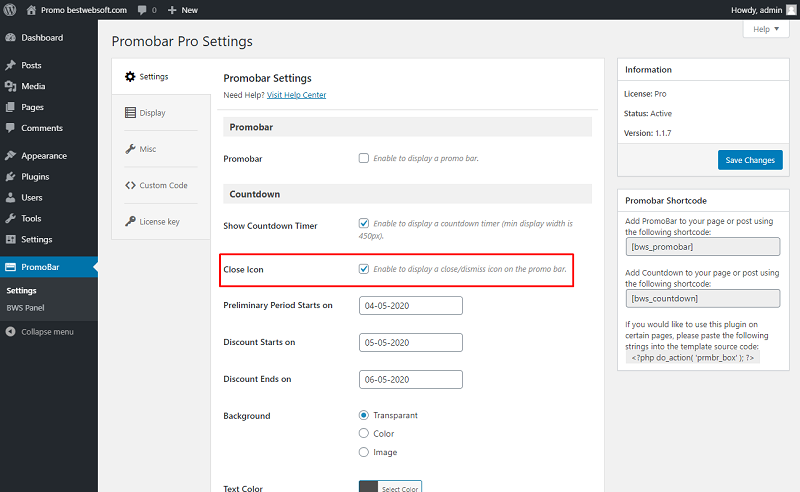Click Discount Ends on date field
Image resolution: width=800 pixels, height=492 pixels.
pyautogui.click(x=411, y=379)
